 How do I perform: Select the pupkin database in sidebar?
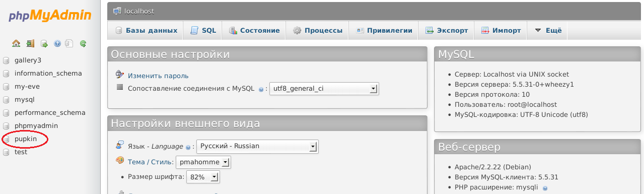(x=26, y=139)
